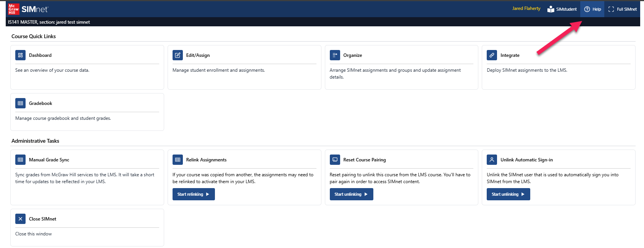Click the Gradebook table icon
644x248 pixels.
20,103
